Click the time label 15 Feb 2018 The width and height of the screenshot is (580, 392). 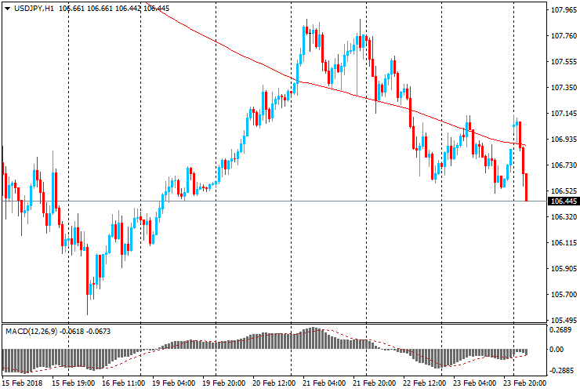click(x=22, y=383)
